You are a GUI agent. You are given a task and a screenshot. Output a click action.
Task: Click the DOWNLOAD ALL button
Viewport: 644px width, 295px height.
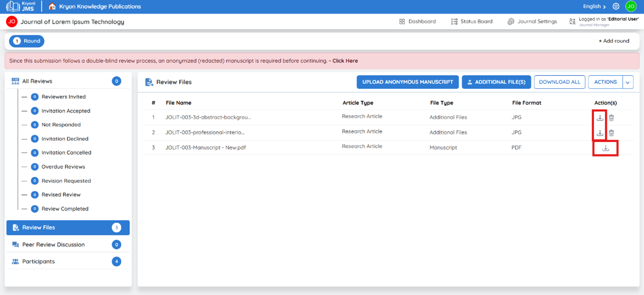point(559,82)
